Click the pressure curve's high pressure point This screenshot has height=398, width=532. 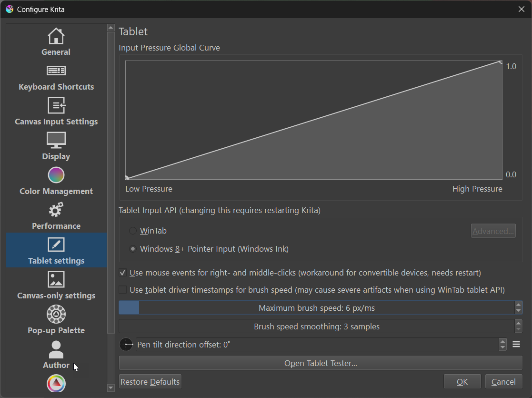tap(501, 62)
